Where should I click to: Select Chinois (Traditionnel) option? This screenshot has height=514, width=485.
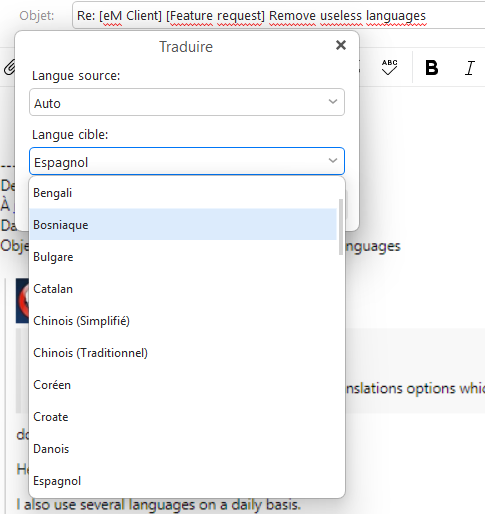(183, 353)
